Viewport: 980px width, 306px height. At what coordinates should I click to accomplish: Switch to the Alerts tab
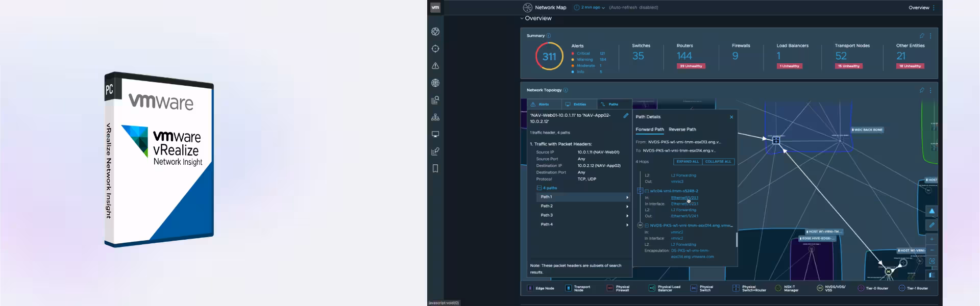click(x=544, y=104)
